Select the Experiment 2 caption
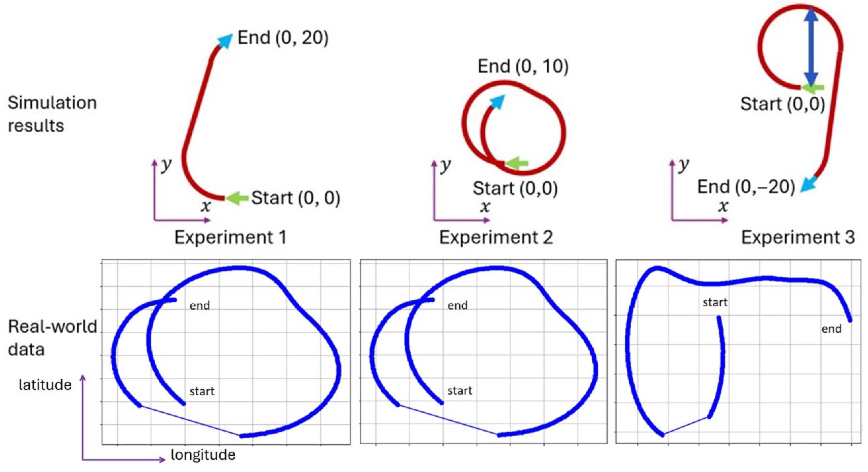Screen dimensions: 868x472 (x=496, y=237)
